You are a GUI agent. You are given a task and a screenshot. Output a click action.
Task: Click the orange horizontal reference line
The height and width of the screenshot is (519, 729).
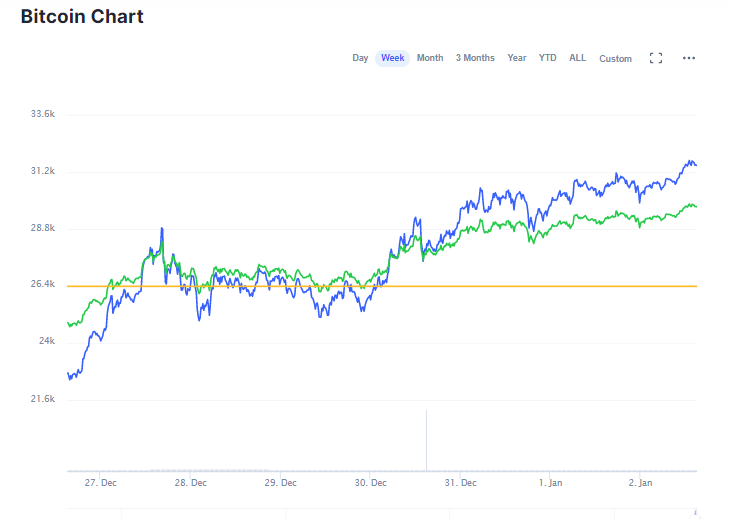[382, 286]
